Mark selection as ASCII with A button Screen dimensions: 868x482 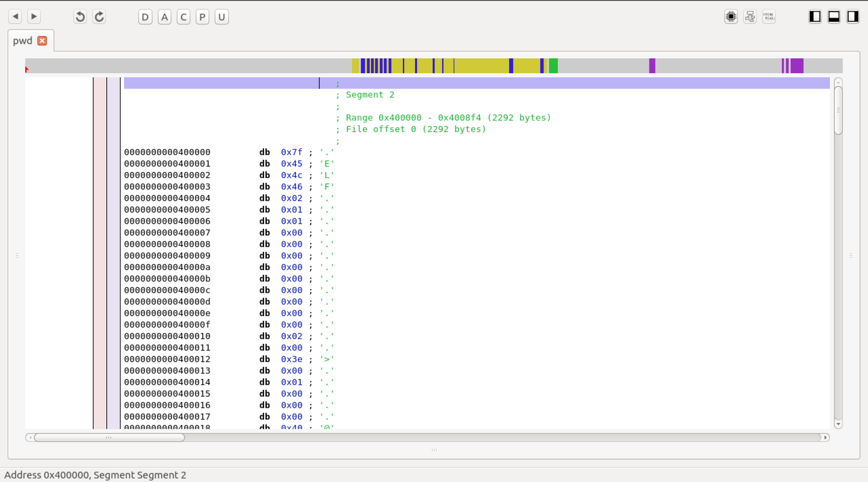point(164,17)
